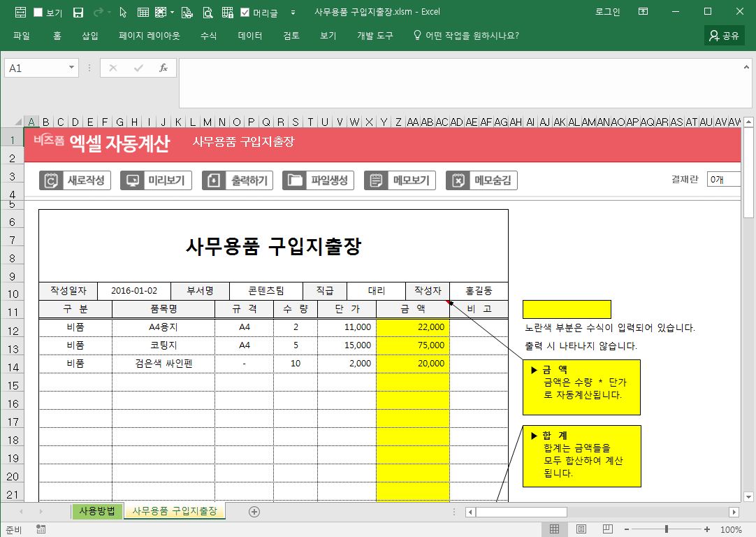Open the 데이터 ribbon tab
The width and height of the screenshot is (756, 537).
pyautogui.click(x=249, y=35)
